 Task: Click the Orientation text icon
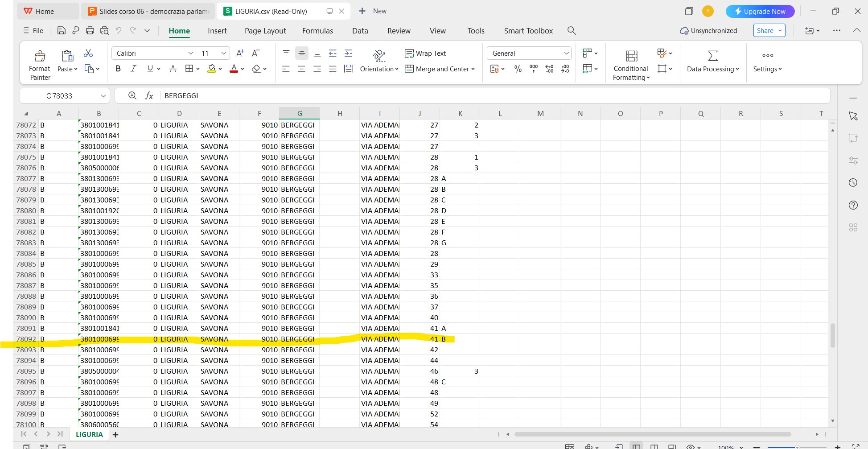(379, 56)
